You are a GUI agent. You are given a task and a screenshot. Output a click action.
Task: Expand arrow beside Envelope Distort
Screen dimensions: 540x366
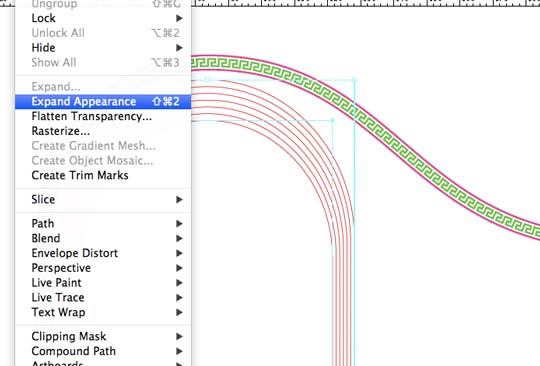click(x=179, y=253)
